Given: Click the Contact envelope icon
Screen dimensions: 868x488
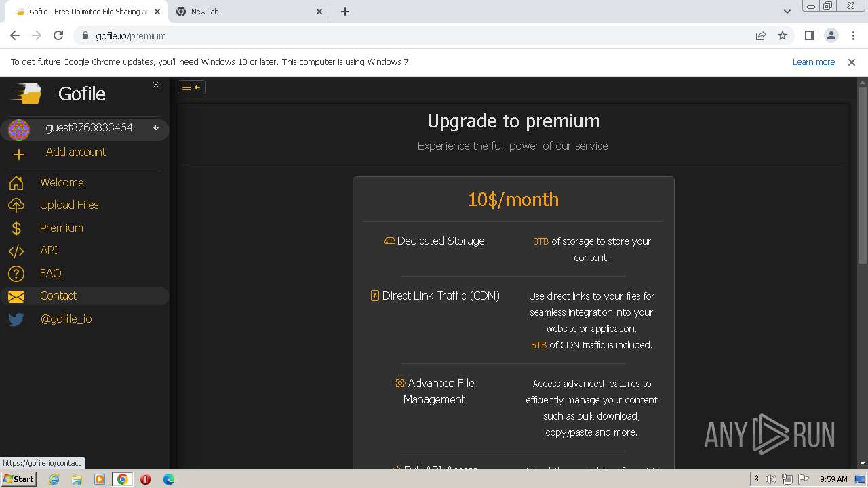Looking at the screenshot, I should click(16, 297).
